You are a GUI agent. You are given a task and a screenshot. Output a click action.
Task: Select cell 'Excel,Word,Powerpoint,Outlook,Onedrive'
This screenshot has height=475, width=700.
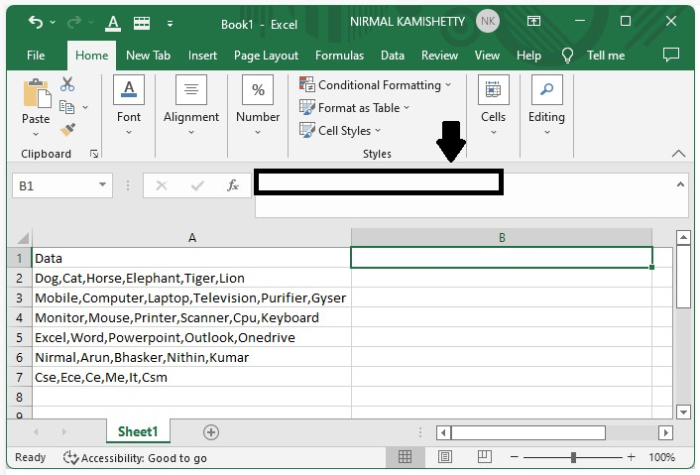tap(192, 338)
